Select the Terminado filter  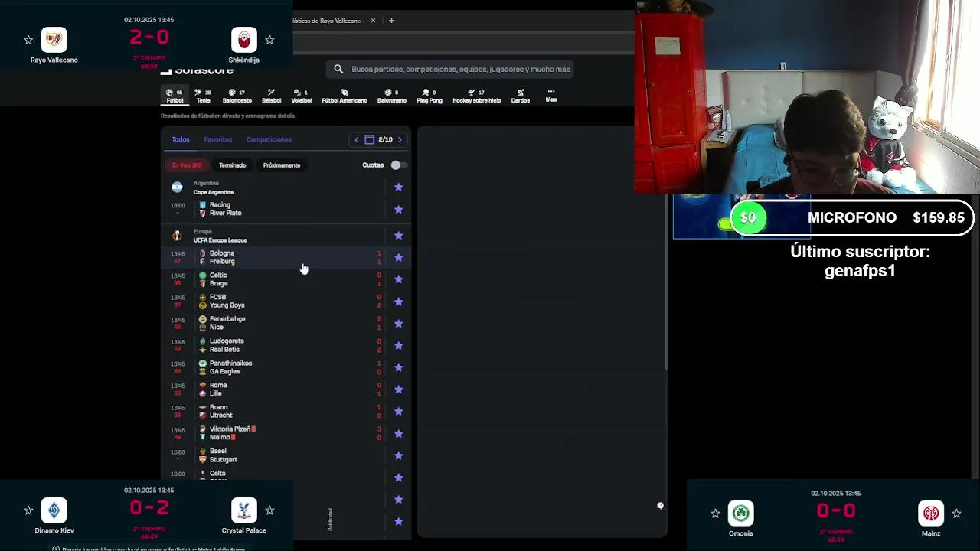(232, 165)
